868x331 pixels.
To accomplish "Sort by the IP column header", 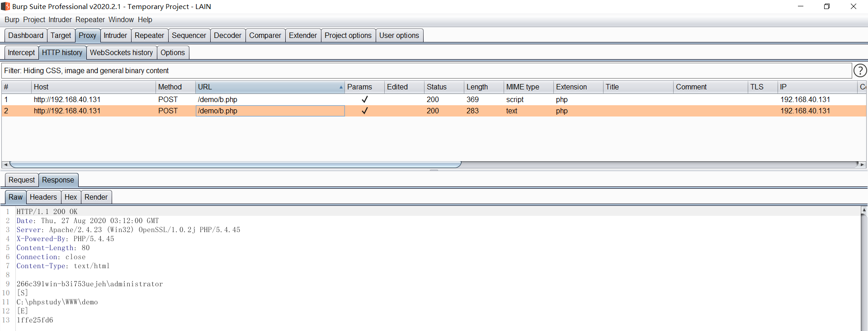I will pyautogui.click(x=817, y=87).
